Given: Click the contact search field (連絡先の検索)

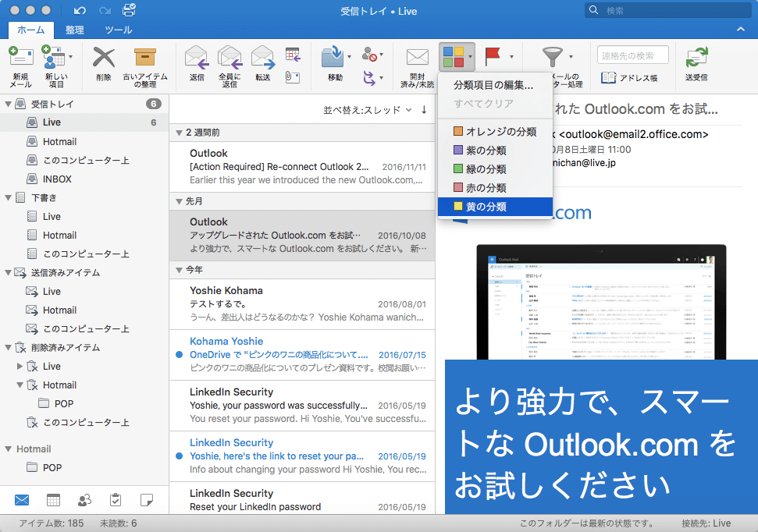Looking at the screenshot, I should [x=633, y=55].
